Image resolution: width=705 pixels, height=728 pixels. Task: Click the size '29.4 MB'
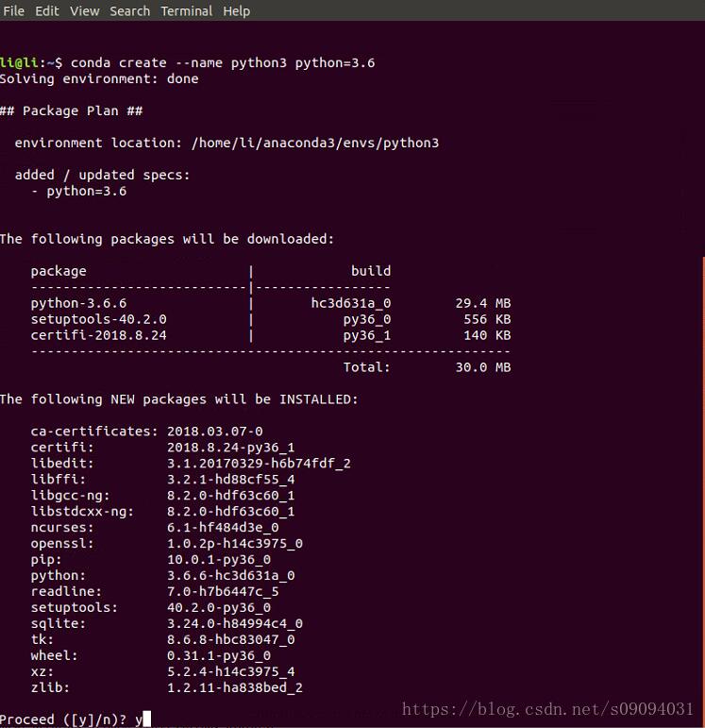(x=483, y=303)
